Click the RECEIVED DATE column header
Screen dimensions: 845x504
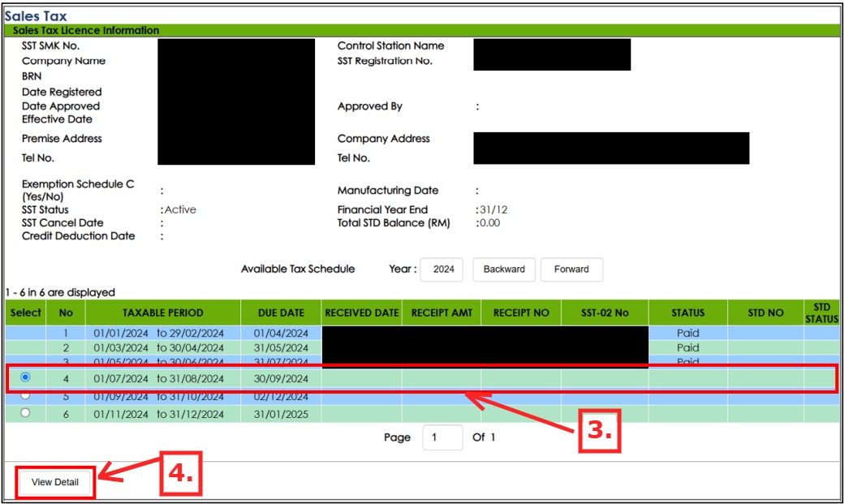[x=362, y=312]
